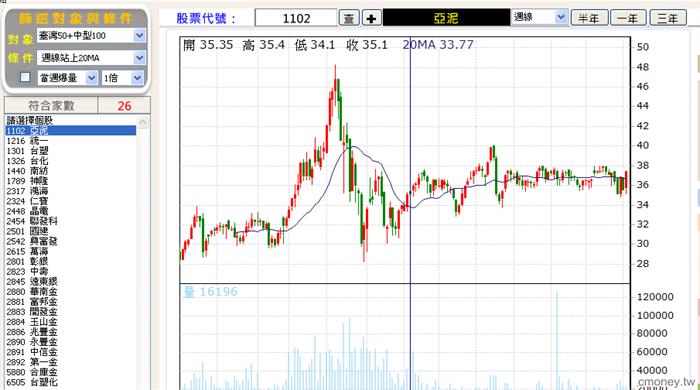The height and width of the screenshot is (390, 700).
Task: Select 1440 南紡 in the stock list
Action: pyautogui.click(x=71, y=171)
